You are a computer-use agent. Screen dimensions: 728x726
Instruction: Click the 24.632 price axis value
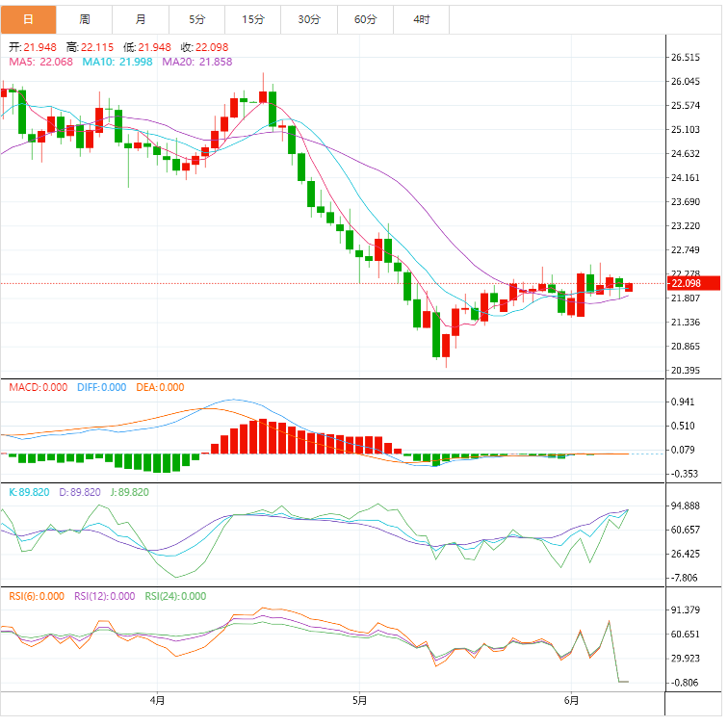click(686, 154)
